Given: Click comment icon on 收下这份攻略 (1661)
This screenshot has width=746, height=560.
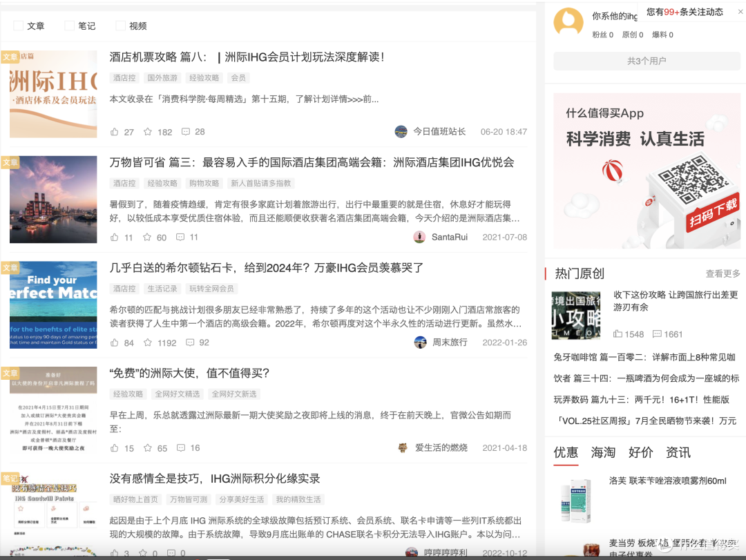Looking at the screenshot, I should pyautogui.click(x=657, y=334).
